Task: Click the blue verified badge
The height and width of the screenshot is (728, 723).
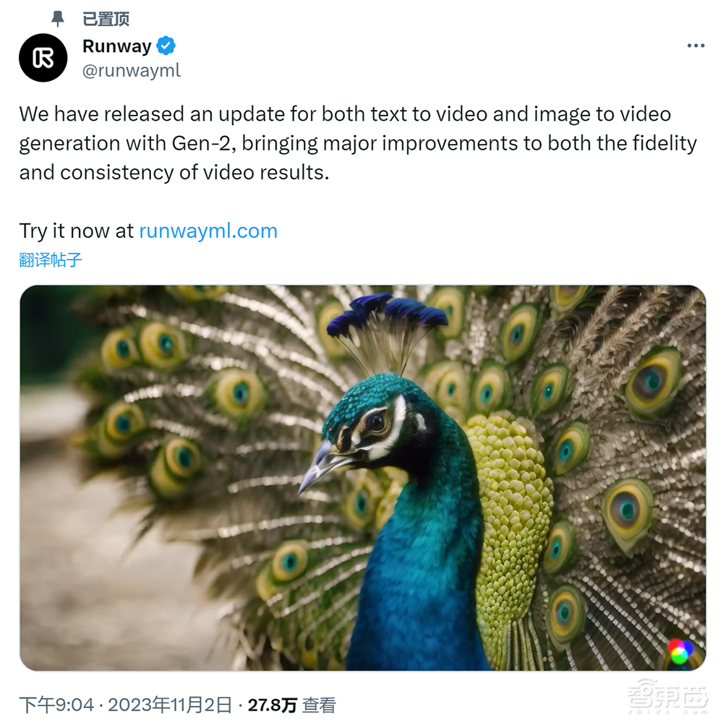Action: tap(166, 46)
